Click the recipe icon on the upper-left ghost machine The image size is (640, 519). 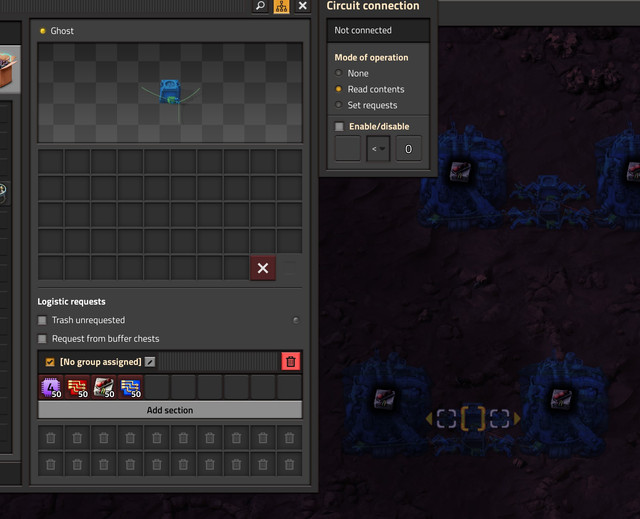[460, 171]
